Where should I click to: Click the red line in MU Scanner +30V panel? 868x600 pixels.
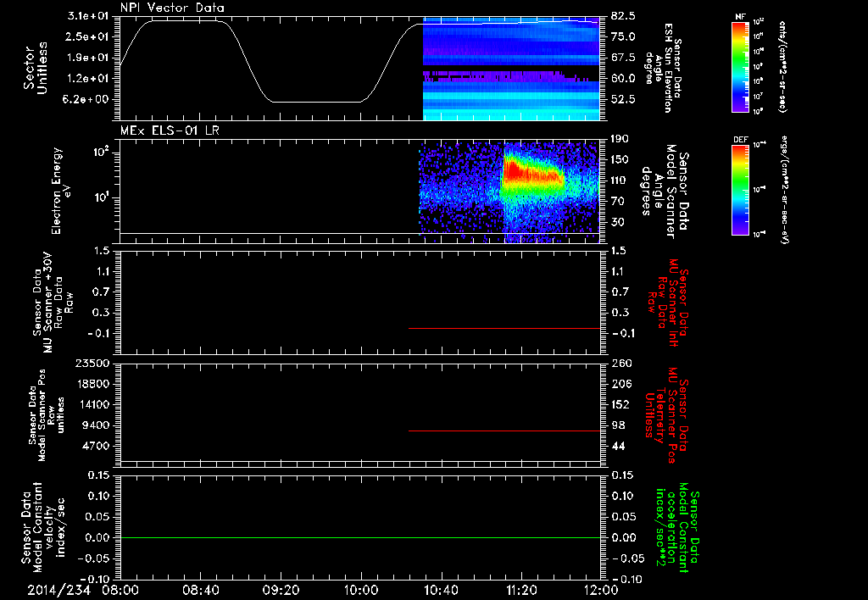(504, 328)
